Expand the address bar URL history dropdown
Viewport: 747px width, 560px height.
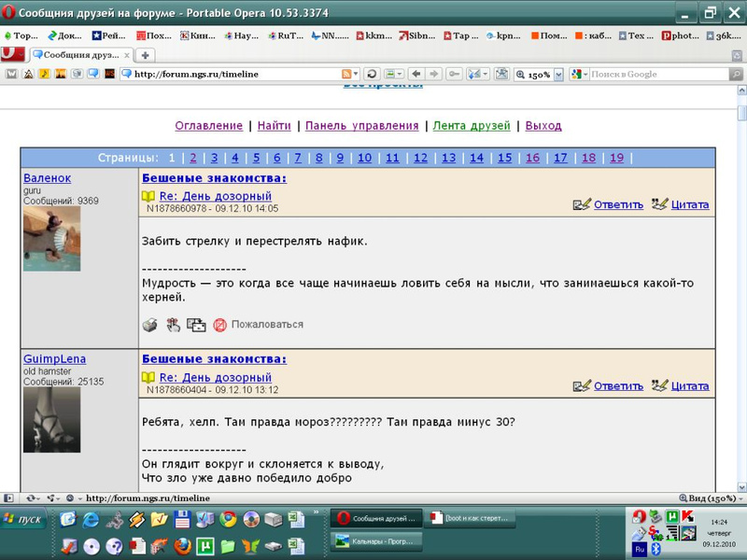(355, 74)
